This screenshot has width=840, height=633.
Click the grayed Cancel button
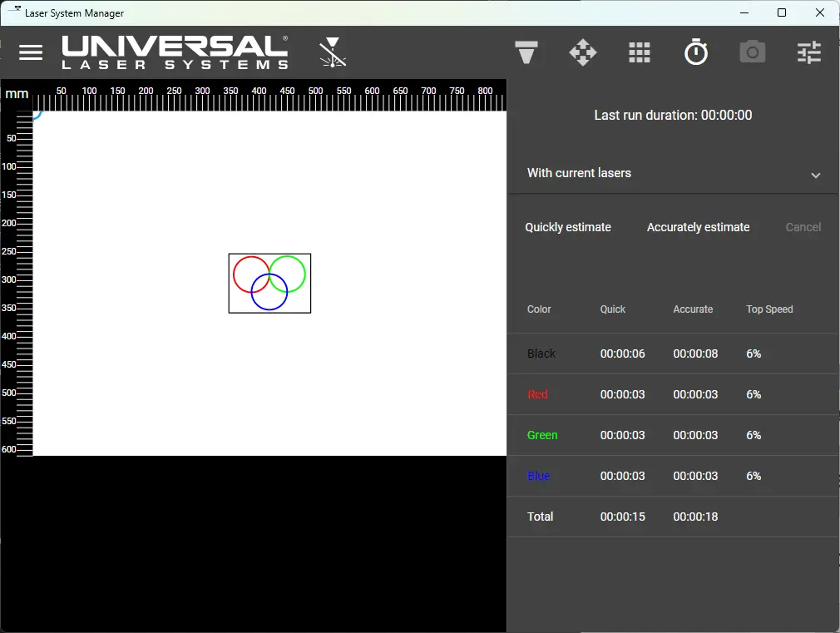tap(803, 227)
